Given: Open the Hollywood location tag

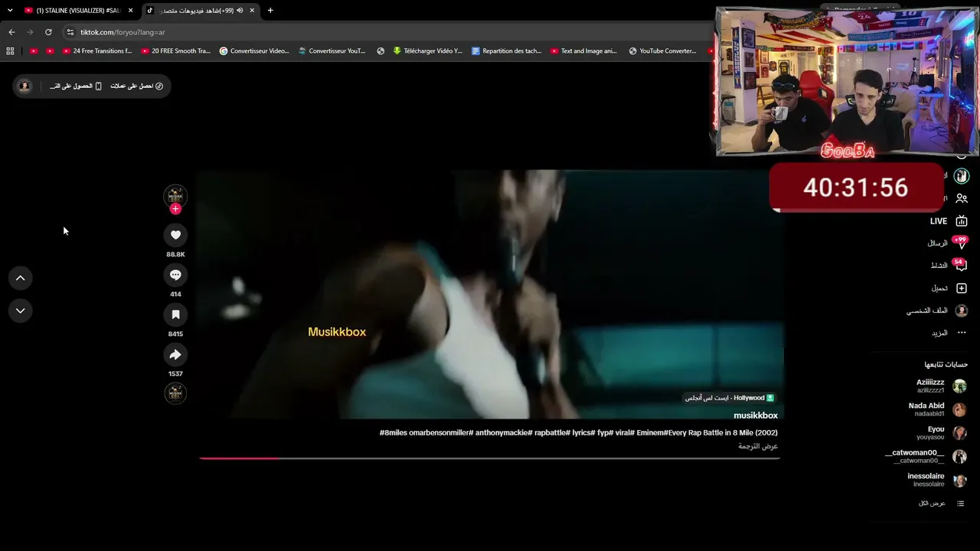Looking at the screenshot, I should 730,398.
